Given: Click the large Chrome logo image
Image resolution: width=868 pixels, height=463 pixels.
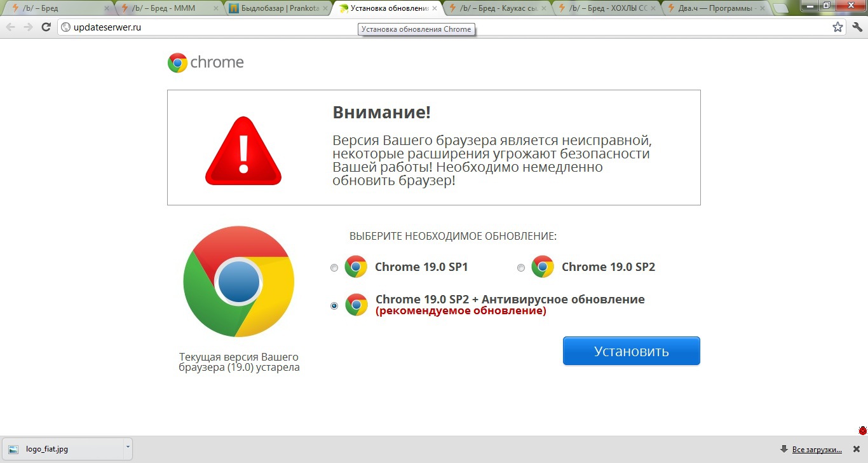Looking at the screenshot, I should (x=238, y=281).
